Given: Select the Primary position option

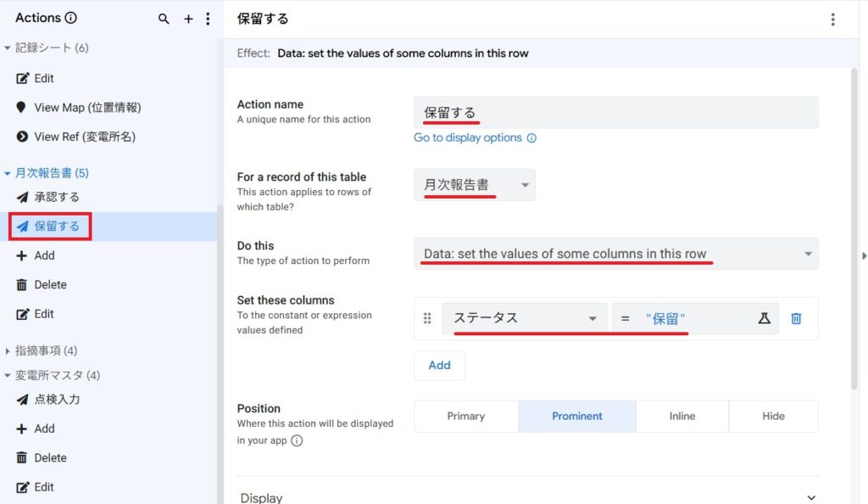Looking at the screenshot, I should (x=465, y=417).
